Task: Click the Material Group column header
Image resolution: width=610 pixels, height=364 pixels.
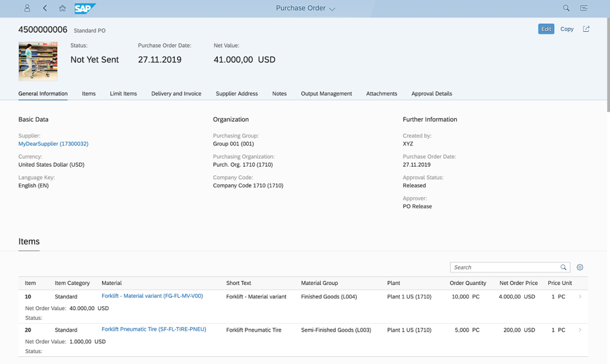Action: click(320, 283)
